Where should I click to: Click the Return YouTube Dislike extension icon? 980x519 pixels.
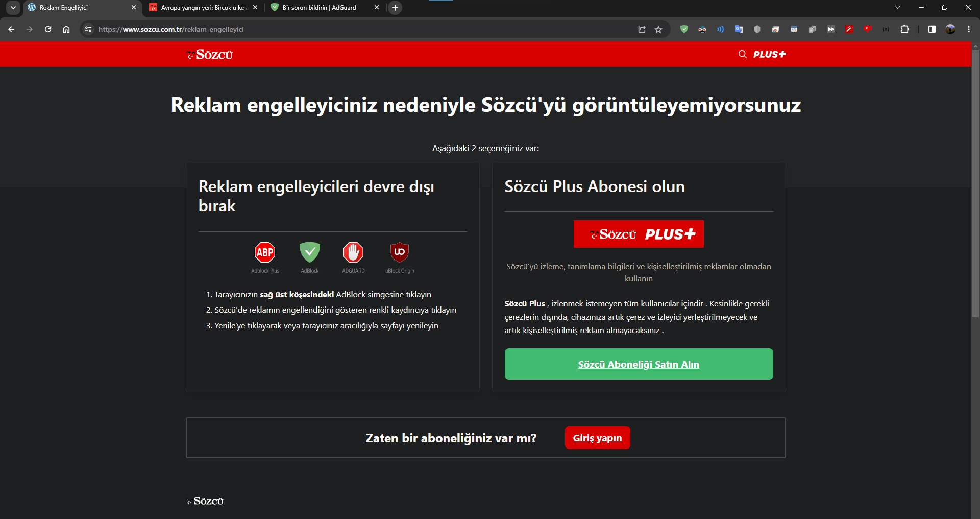click(867, 29)
